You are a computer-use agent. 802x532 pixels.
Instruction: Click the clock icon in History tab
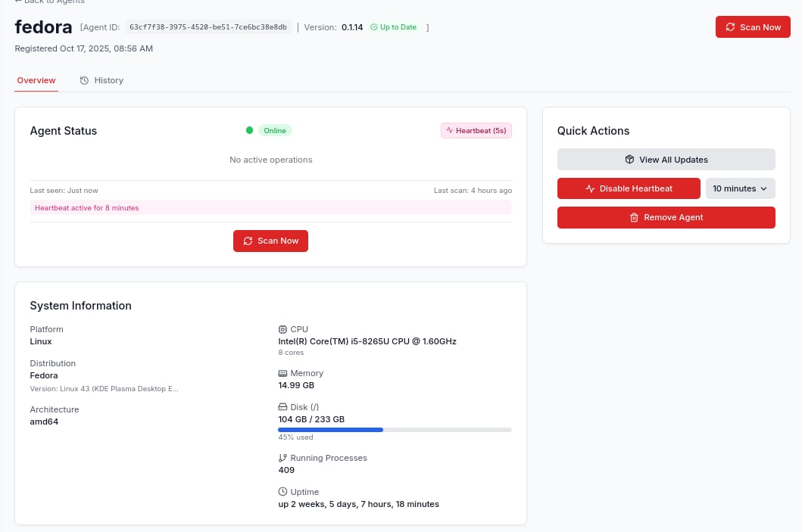click(x=84, y=80)
